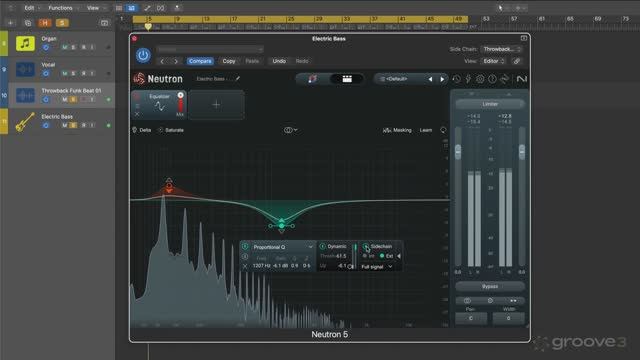Open the Neutron Assistant icon
The image size is (640, 360).
tap(312, 79)
